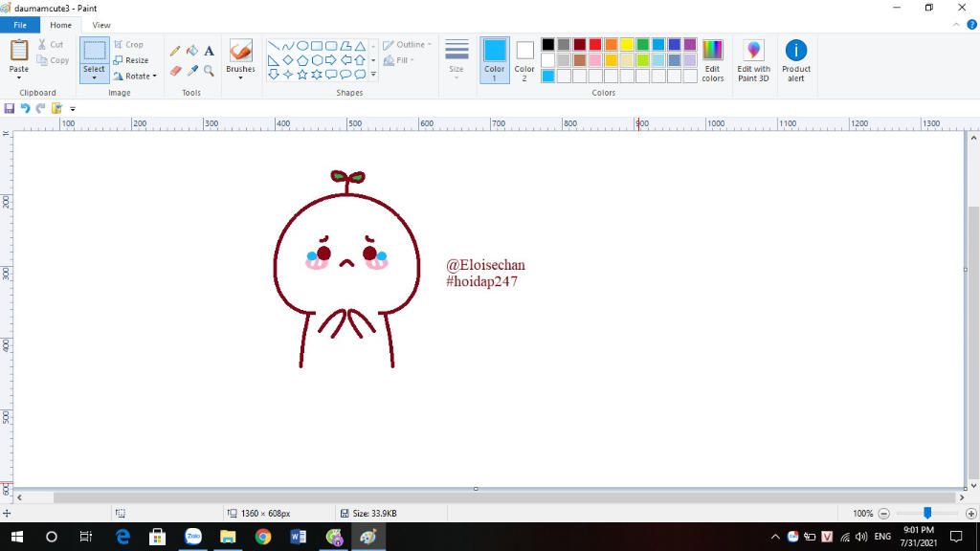
Task: Switch to the Home tab
Action: pyautogui.click(x=60, y=25)
